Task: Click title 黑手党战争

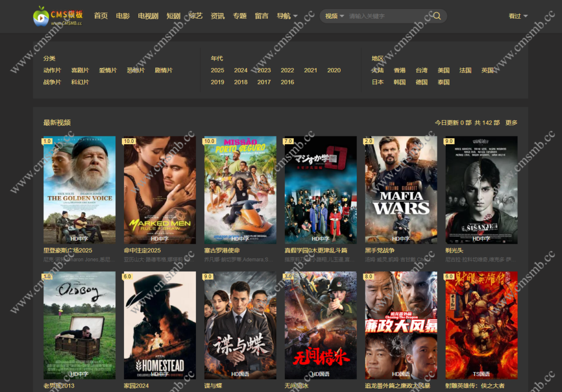Action: click(380, 251)
